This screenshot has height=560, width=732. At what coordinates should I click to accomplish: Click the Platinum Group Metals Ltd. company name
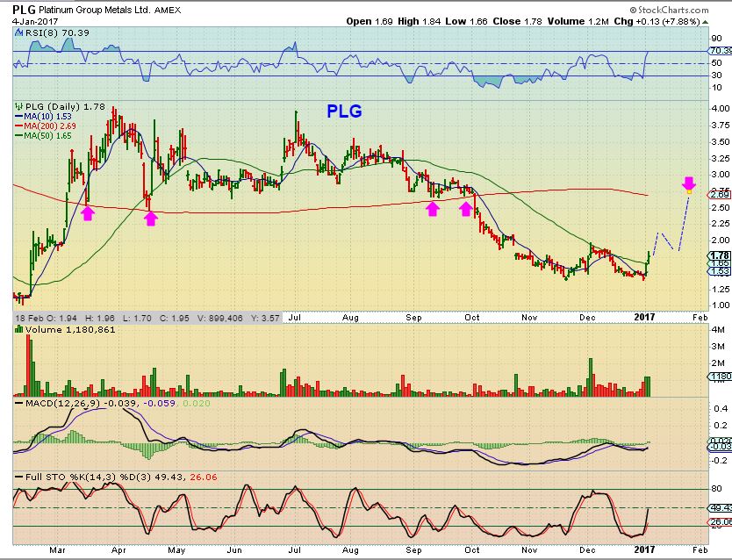(94, 10)
